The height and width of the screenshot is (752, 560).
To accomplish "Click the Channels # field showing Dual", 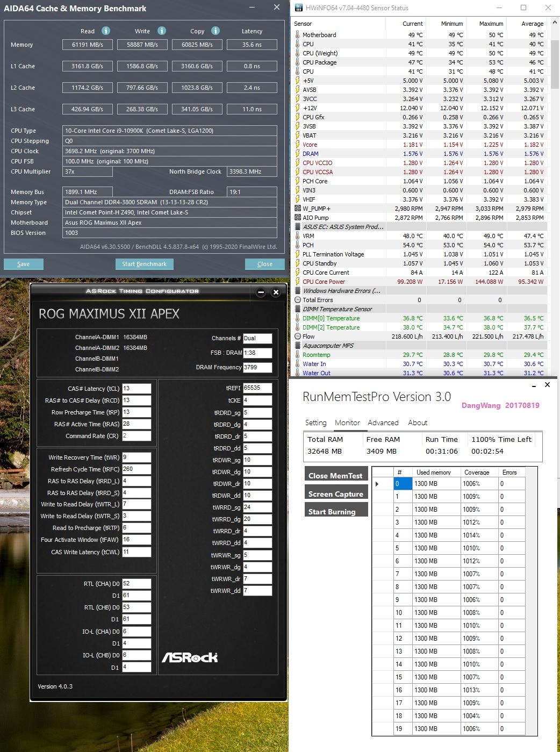I will (x=257, y=339).
